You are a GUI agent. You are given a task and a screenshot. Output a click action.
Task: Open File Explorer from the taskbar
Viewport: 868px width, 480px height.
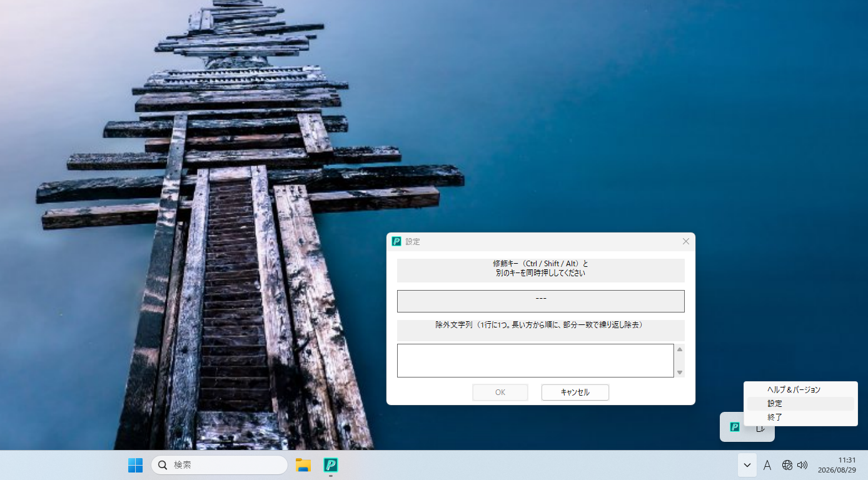pos(303,465)
